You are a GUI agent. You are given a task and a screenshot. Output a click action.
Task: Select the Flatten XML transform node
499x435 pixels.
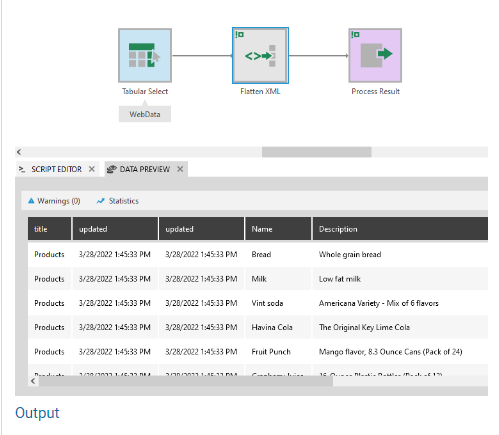click(260, 55)
